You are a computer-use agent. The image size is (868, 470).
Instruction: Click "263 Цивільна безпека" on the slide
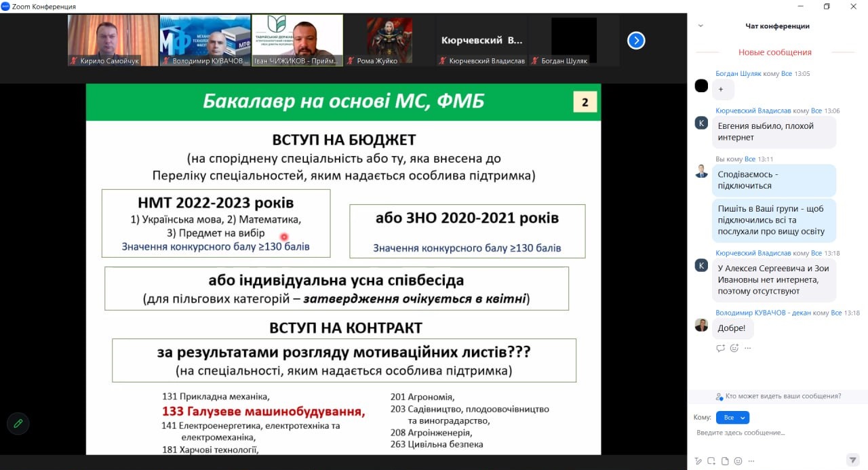(x=437, y=444)
